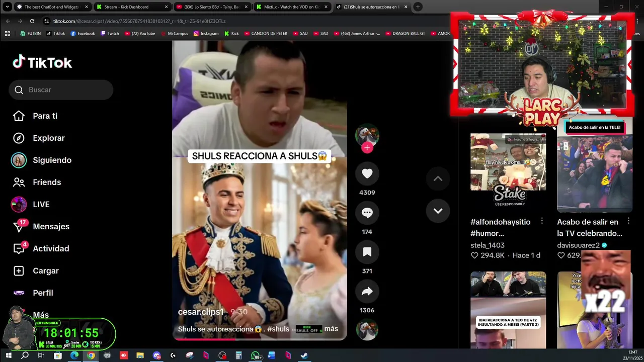
Task: Open davisuuarez2 profile link
Action: point(579,245)
